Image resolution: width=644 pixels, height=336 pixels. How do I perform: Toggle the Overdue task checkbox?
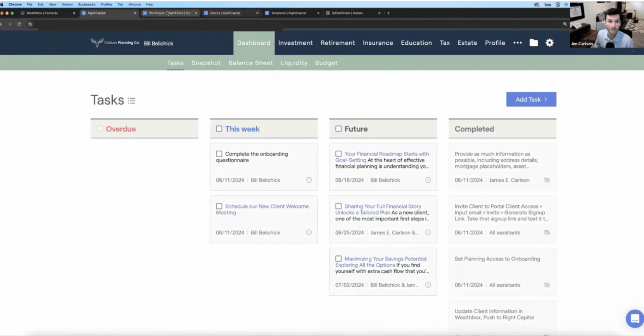point(99,129)
